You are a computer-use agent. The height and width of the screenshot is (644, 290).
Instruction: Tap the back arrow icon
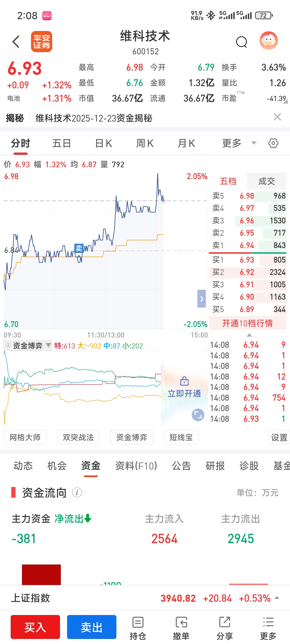(16, 41)
